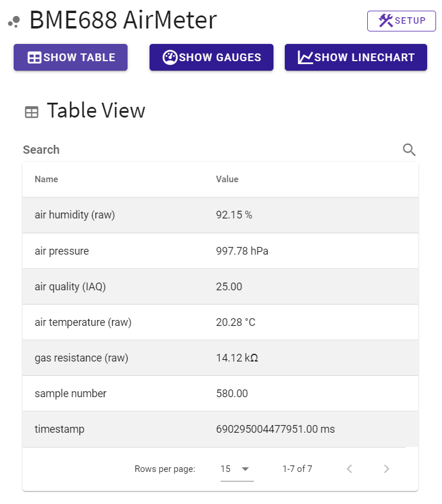Screen dimensions: 442x504
Task: Select the air pressure row
Action: [220, 251]
